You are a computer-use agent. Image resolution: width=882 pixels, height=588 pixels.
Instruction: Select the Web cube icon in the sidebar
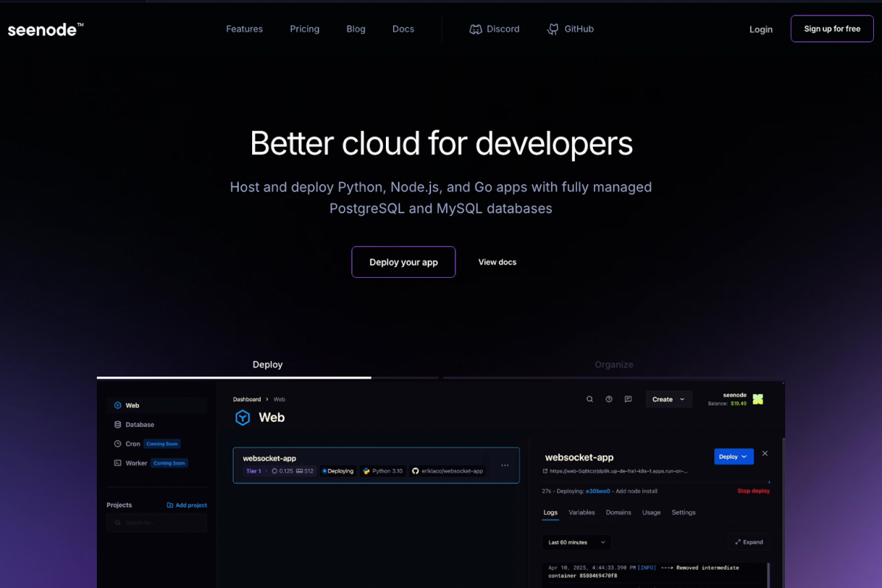pos(118,405)
